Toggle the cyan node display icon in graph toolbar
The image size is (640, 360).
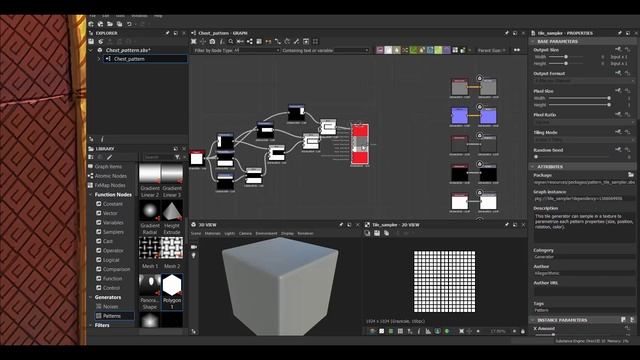coord(430,50)
